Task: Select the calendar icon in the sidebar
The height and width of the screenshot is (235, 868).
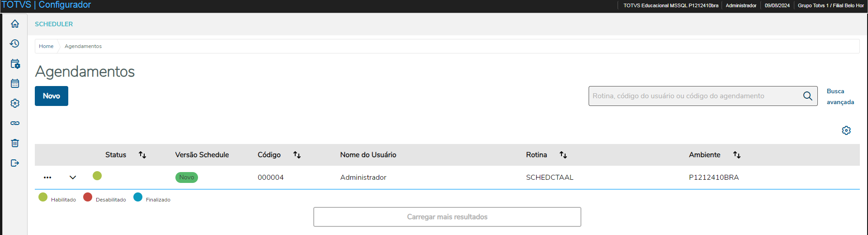Action: (x=15, y=83)
